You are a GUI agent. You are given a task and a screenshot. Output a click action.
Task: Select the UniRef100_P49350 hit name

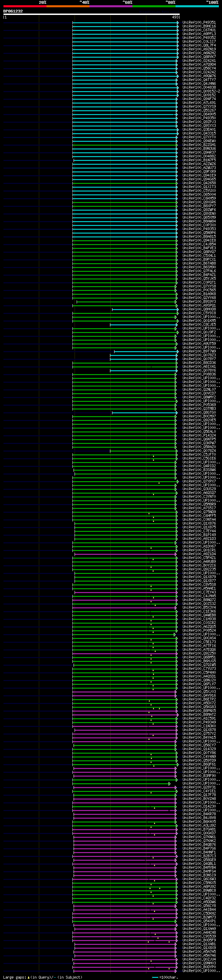[x=199, y=118]
